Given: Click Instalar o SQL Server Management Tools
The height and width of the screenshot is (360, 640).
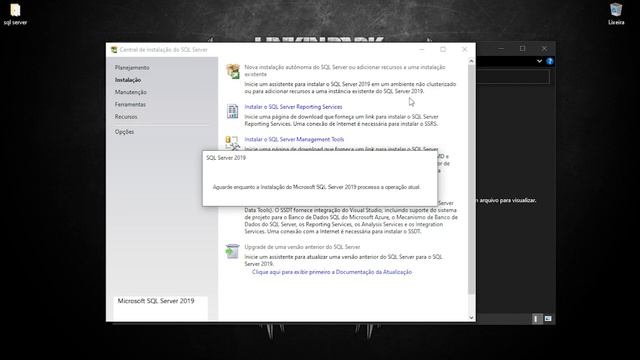Looking at the screenshot, I should tap(294, 139).
